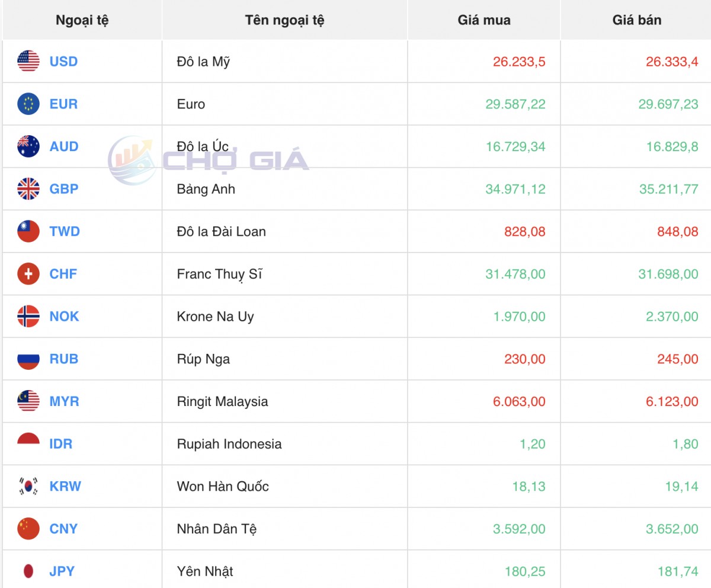Open the MYR currency link

(64, 402)
